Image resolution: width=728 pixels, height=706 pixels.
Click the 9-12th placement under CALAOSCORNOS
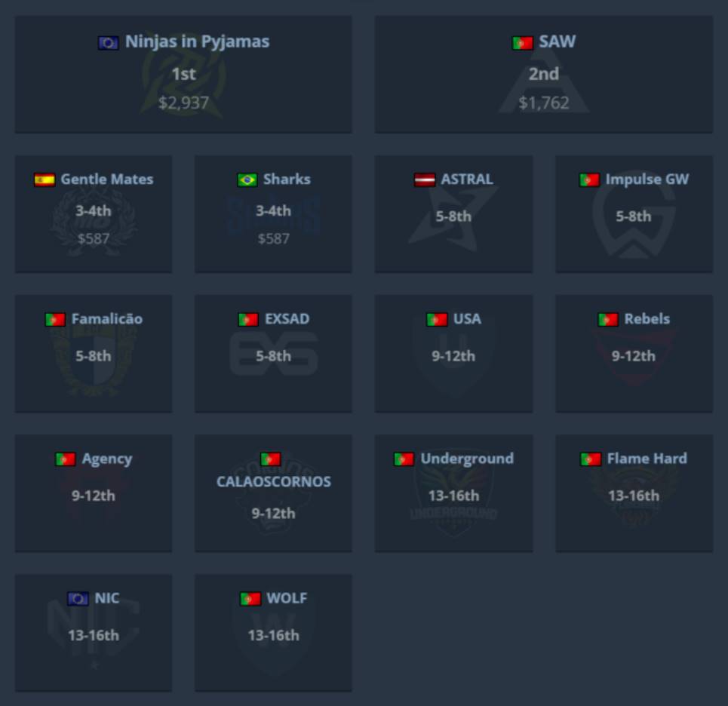pos(274,514)
